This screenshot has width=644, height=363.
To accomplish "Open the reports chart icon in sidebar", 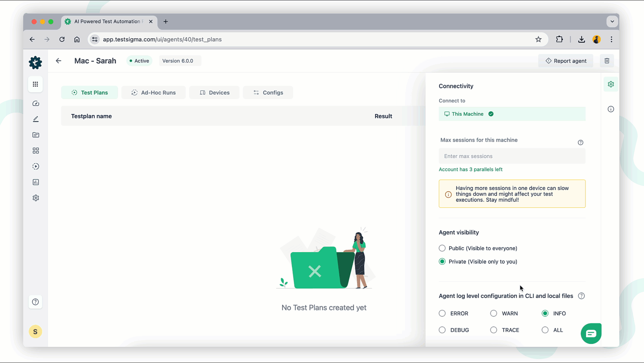I will tap(36, 182).
